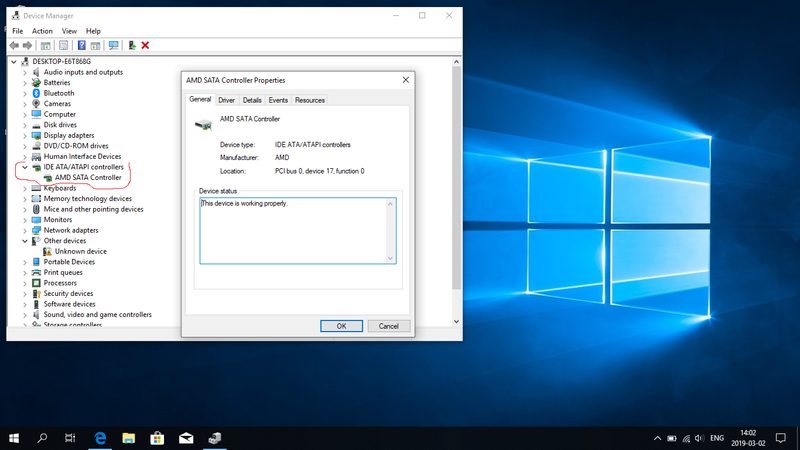Click the OK button
The height and width of the screenshot is (450, 800).
(x=341, y=326)
